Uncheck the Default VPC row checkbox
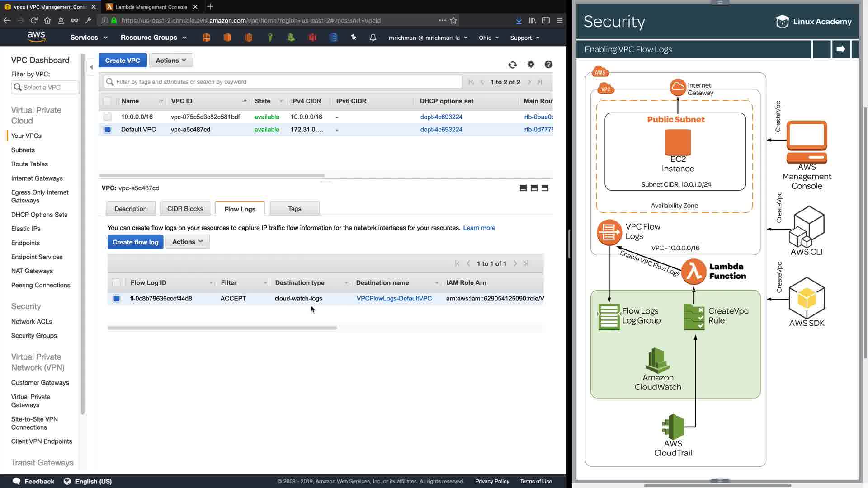The width and height of the screenshot is (868, 488). point(108,130)
